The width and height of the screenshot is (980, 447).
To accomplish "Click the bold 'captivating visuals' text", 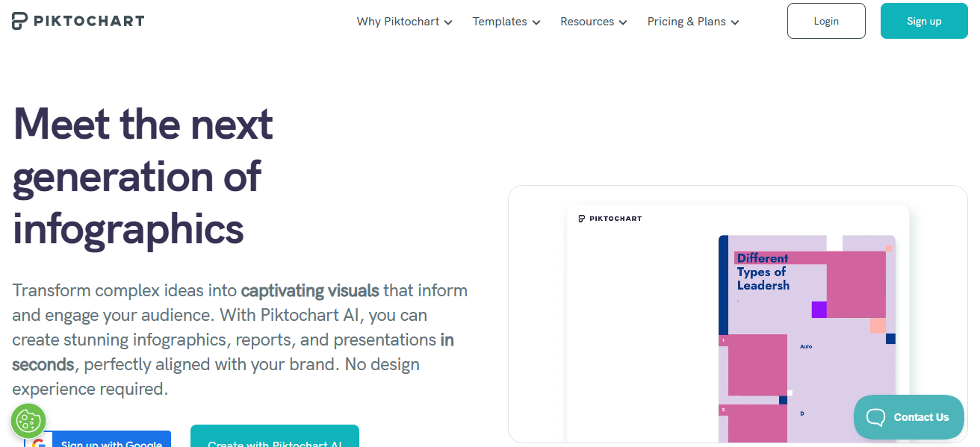I will [310, 290].
